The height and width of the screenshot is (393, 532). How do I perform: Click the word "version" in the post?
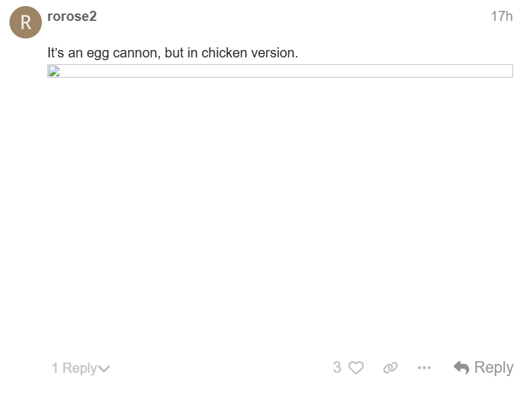(x=274, y=53)
